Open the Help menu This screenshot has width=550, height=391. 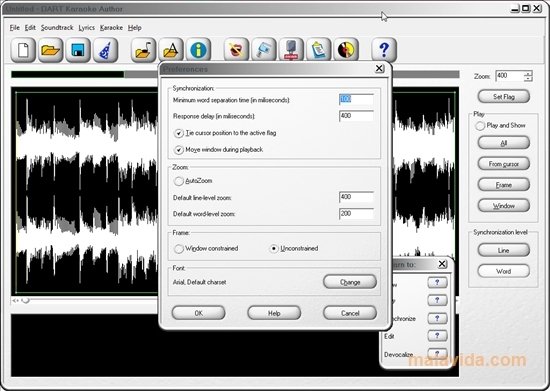click(135, 28)
